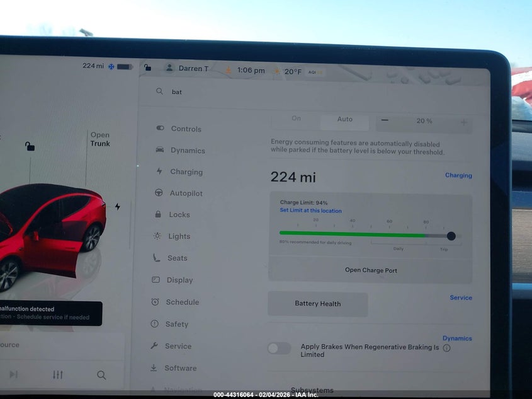Open the Charging menu in sidebar
The height and width of the screenshot is (399, 532).
pyautogui.click(x=186, y=171)
